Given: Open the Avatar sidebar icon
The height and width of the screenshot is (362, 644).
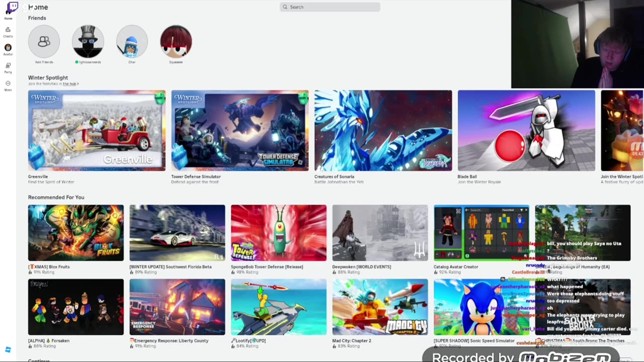Looking at the screenshot, I should 8,48.
